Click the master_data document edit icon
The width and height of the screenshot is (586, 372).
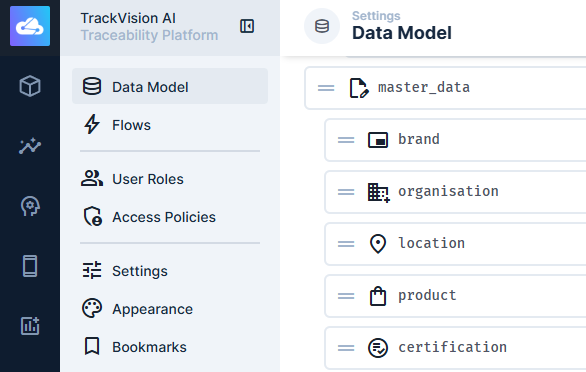point(359,88)
